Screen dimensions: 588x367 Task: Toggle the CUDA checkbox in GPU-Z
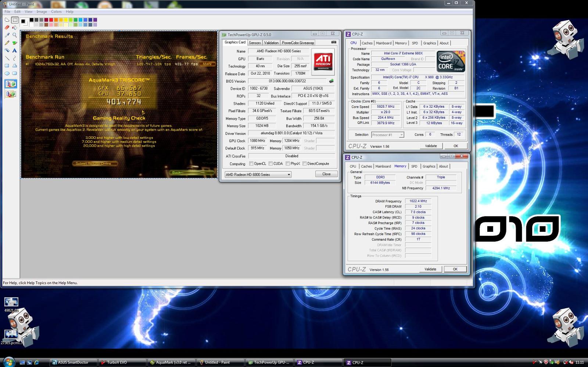coord(271,164)
